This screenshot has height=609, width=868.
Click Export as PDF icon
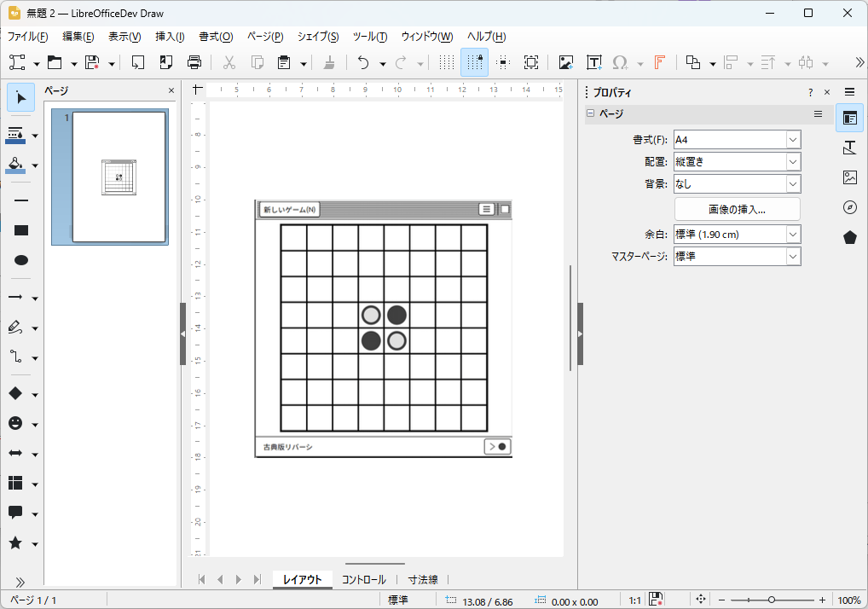click(x=165, y=62)
